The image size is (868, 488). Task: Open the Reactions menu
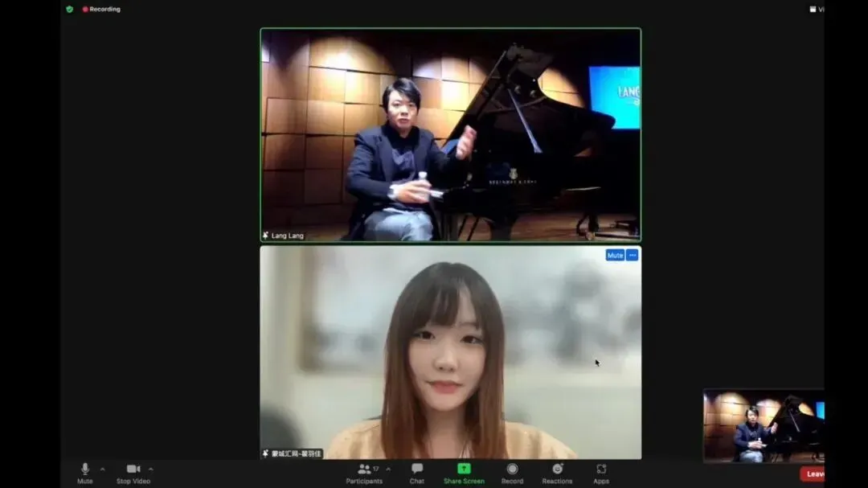coord(558,470)
